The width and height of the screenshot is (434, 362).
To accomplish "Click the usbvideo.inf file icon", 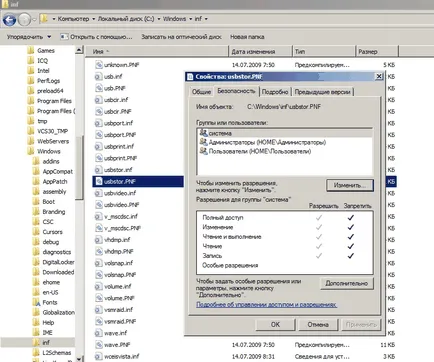I will click(x=98, y=193).
